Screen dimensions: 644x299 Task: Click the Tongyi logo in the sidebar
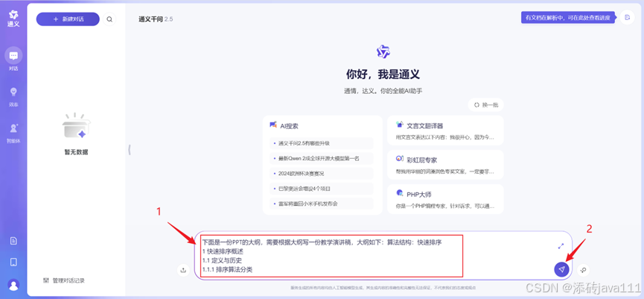[x=13, y=19]
